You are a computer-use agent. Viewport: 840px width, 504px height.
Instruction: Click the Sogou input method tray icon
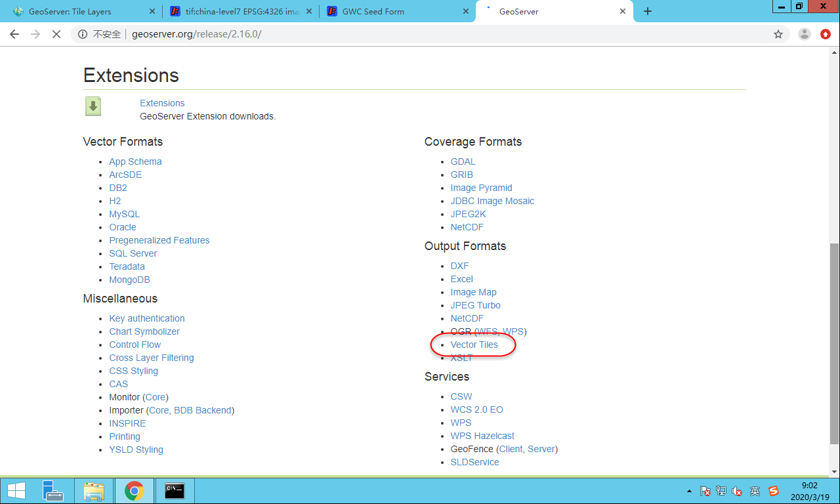[x=773, y=490]
